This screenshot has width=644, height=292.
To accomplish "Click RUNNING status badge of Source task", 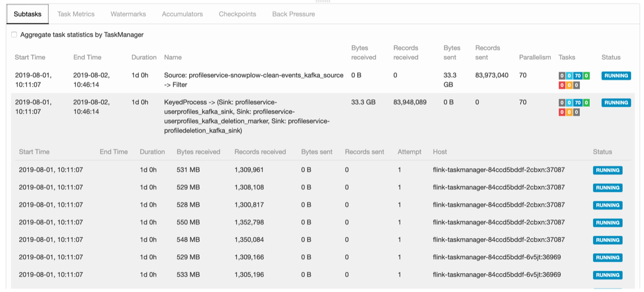I will pyautogui.click(x=616, y=76).
